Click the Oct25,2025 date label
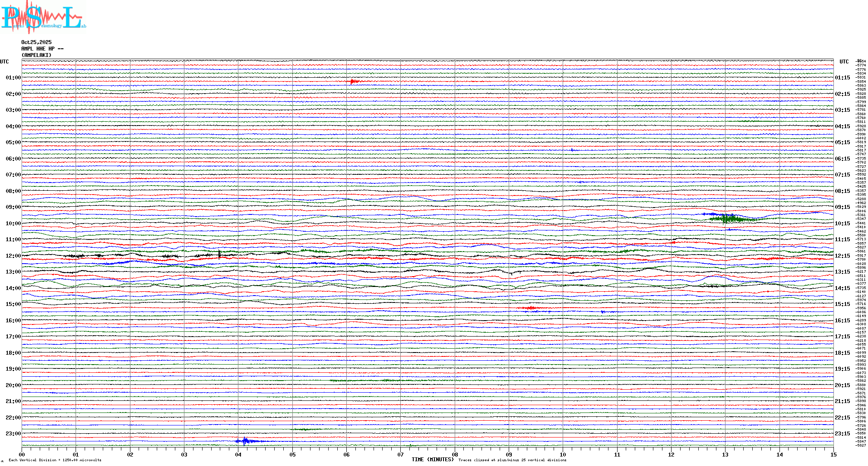868x466 pixels. click(36, 42)
